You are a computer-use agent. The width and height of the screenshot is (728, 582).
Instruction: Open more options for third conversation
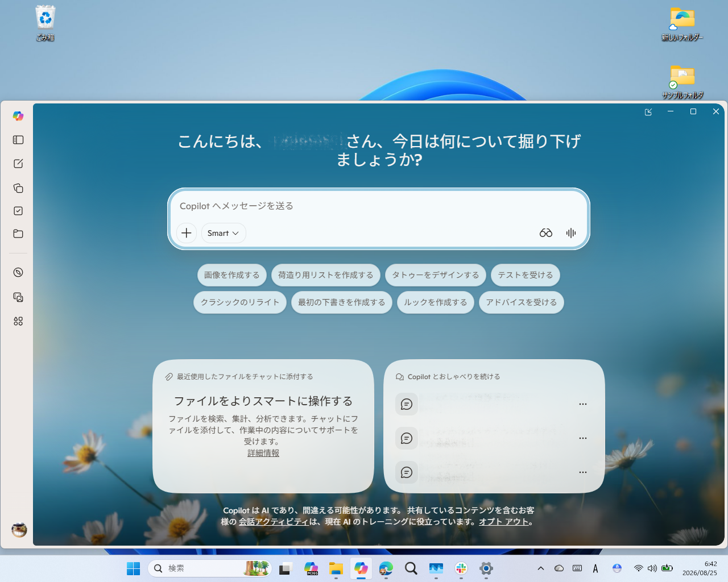pyautogui.click(x=583, y=472)
